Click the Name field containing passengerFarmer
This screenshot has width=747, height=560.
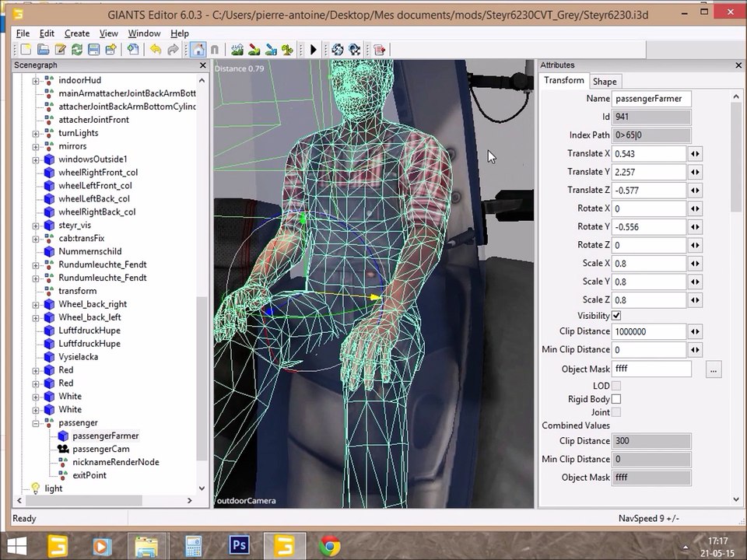click(651, 99)
